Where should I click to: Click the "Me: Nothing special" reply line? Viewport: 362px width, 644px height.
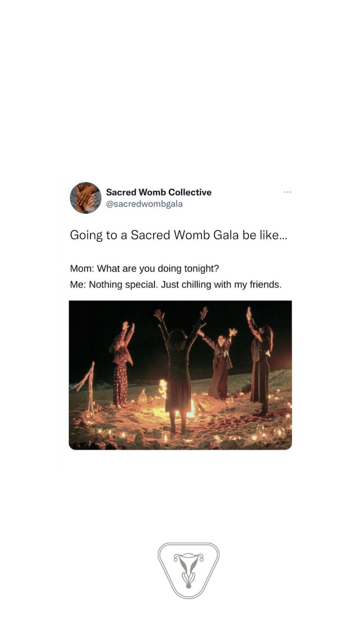176,285
